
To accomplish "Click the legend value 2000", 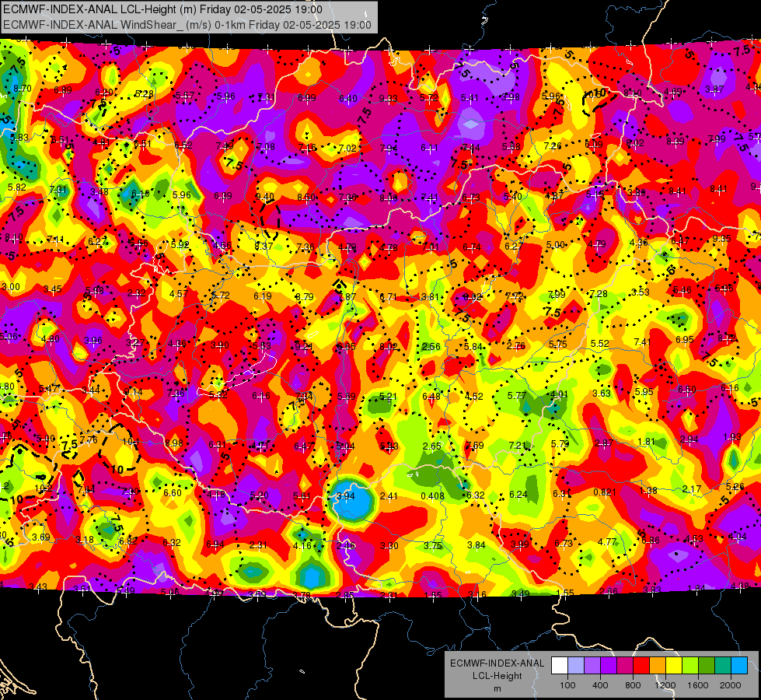I will [x=730, y=685].
